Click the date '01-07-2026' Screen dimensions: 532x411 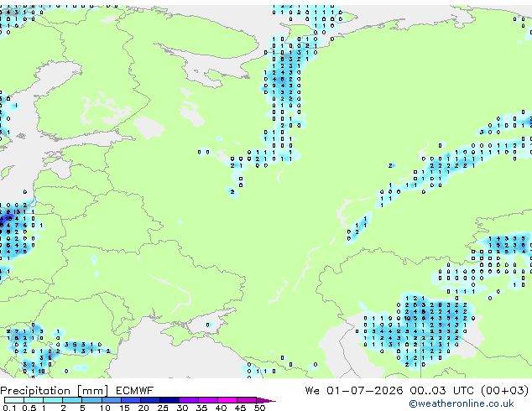pos(365,391)
